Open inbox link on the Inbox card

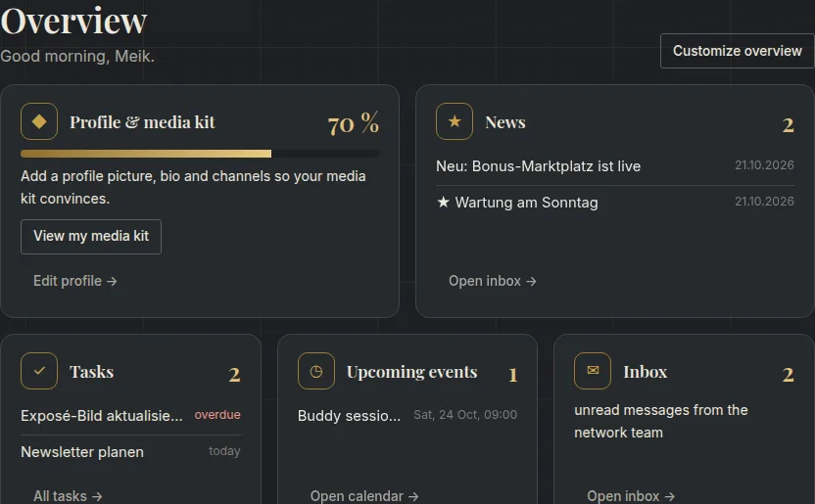631,496
